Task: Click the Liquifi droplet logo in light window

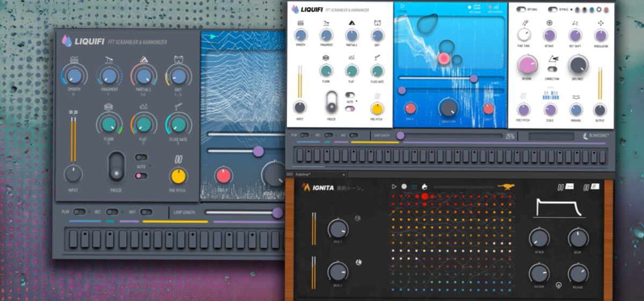Action: click(x=295, y=9)
